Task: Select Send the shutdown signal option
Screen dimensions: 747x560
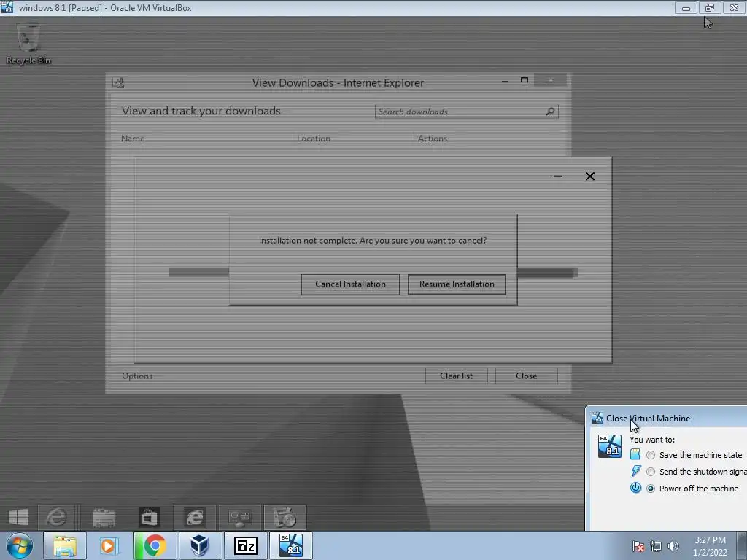Action: (696, 472)
